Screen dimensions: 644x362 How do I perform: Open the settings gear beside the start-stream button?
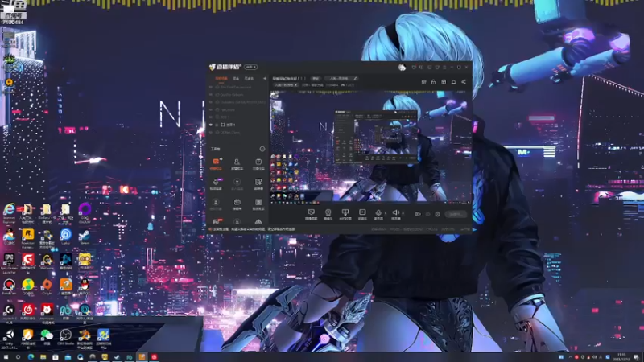coord(437,214)
